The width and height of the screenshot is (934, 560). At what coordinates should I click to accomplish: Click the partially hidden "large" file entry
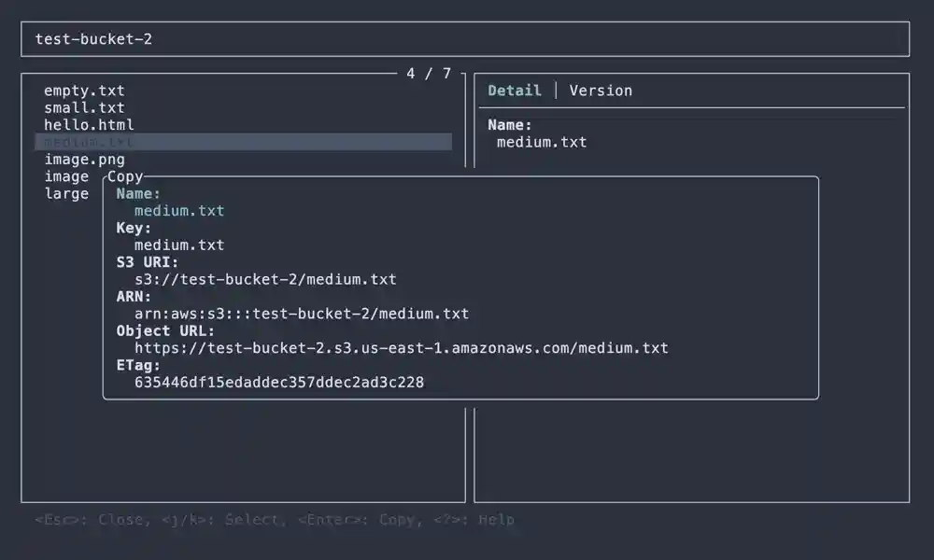(66, 194)
